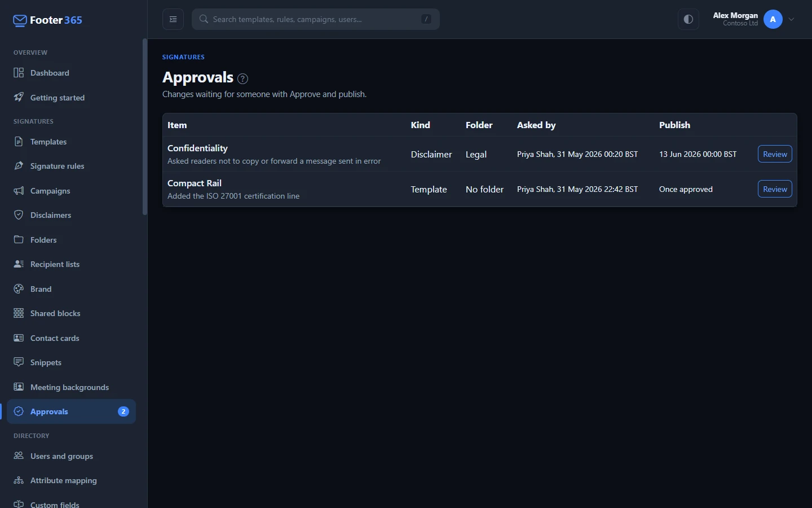Click the Meeting backgrounds icon
Viewport: 812px width, 508px height.
(x=19, y=387)
